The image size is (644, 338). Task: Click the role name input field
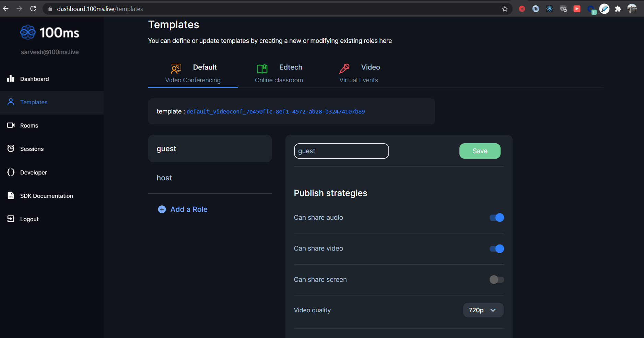(x=341, y=151)
